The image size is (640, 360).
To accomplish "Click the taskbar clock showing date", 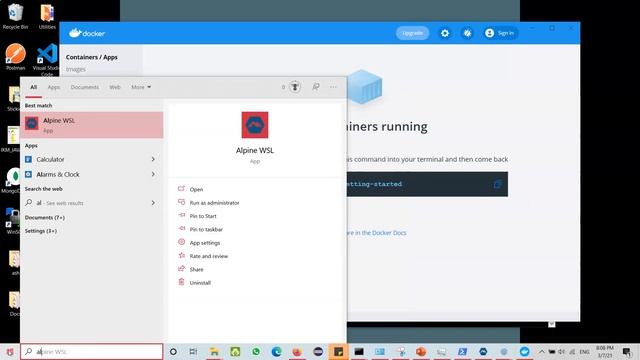I will pos(604,351).
